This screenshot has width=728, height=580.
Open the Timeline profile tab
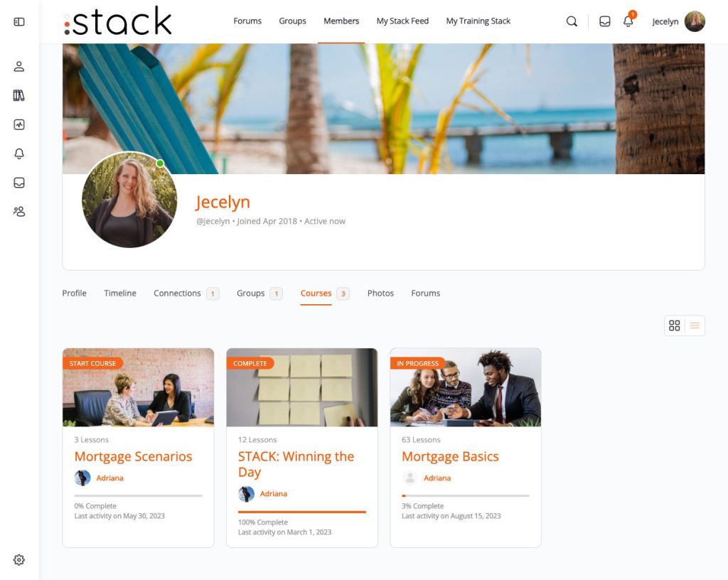click(x=119, y=294)
